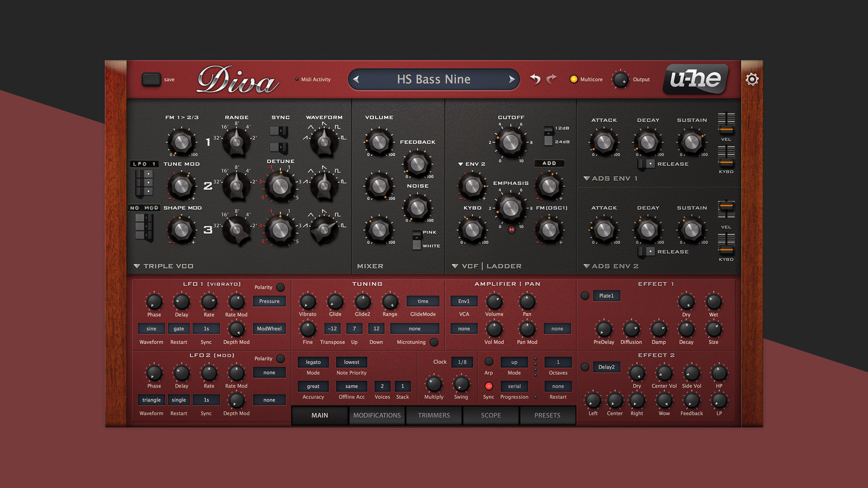Open the LFO 1 sine waveform dropdown
This screenshot has height=488, width=868.
click(151, 328)
